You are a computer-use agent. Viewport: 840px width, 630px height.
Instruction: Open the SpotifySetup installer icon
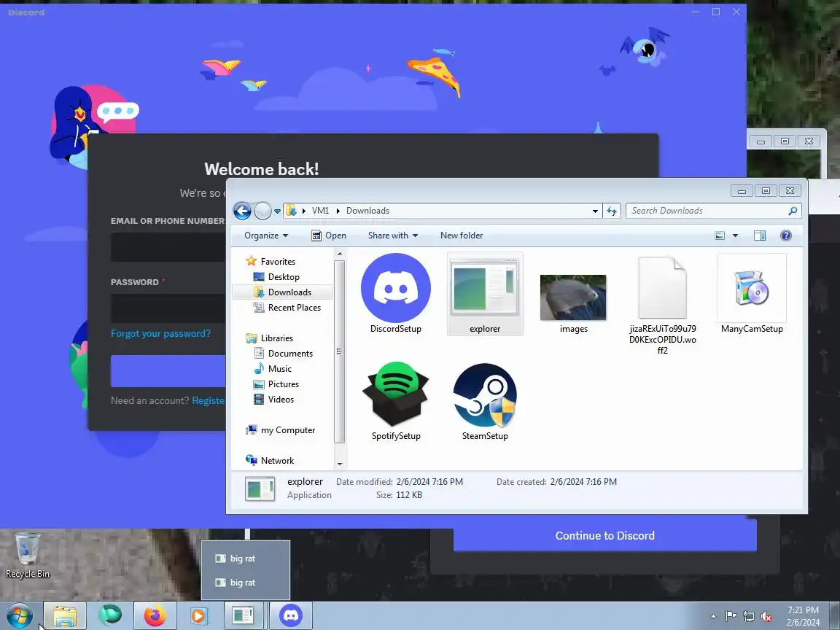click(395, 394)
